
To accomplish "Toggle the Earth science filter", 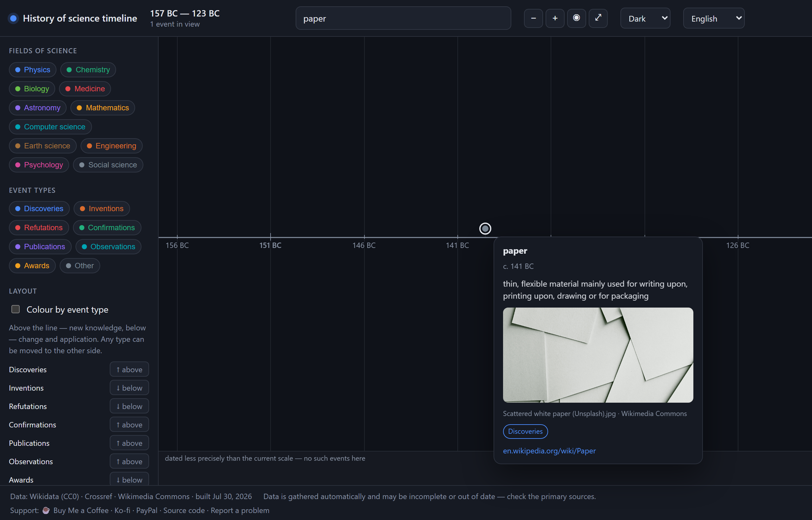I will tap(43, 146).
